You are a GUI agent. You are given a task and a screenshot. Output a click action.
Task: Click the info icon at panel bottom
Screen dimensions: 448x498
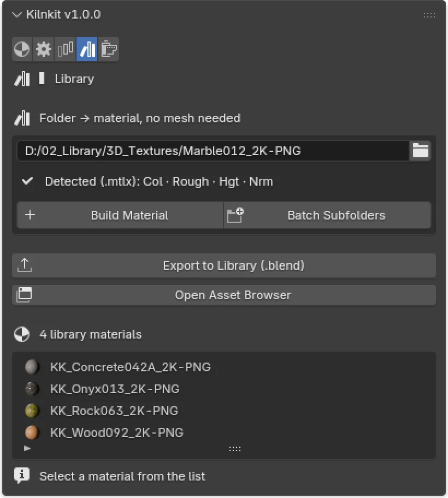click(22, 476)
